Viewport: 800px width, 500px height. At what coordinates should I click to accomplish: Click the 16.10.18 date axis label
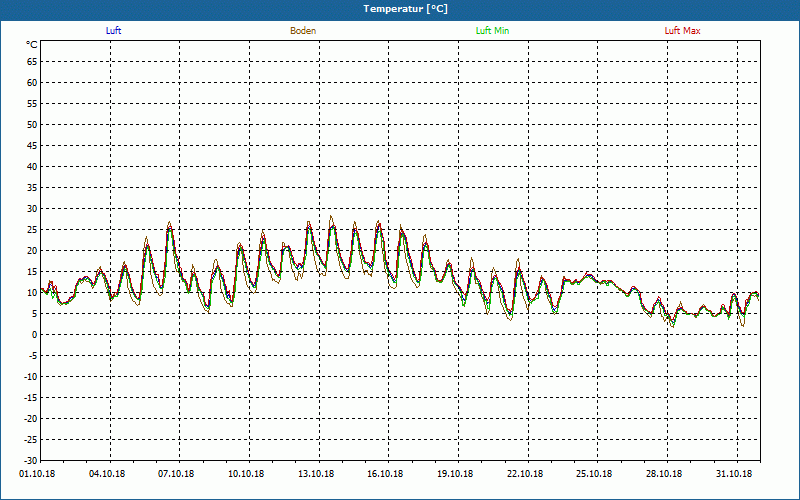(x=385, y=473)
